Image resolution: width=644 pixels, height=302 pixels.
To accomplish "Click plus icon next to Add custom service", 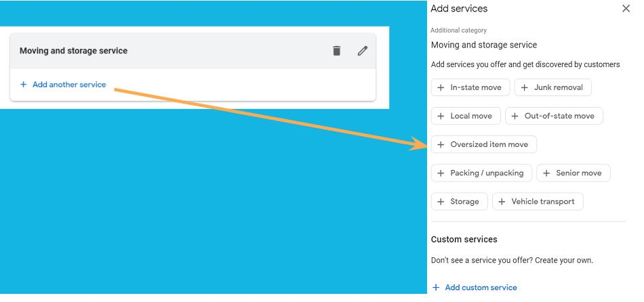I will click(436, 287).
